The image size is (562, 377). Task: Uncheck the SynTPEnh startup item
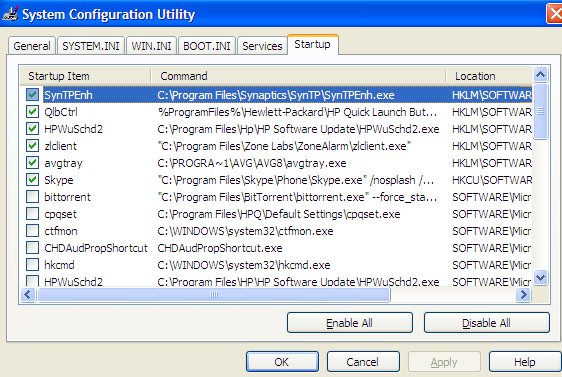point(32,95)
